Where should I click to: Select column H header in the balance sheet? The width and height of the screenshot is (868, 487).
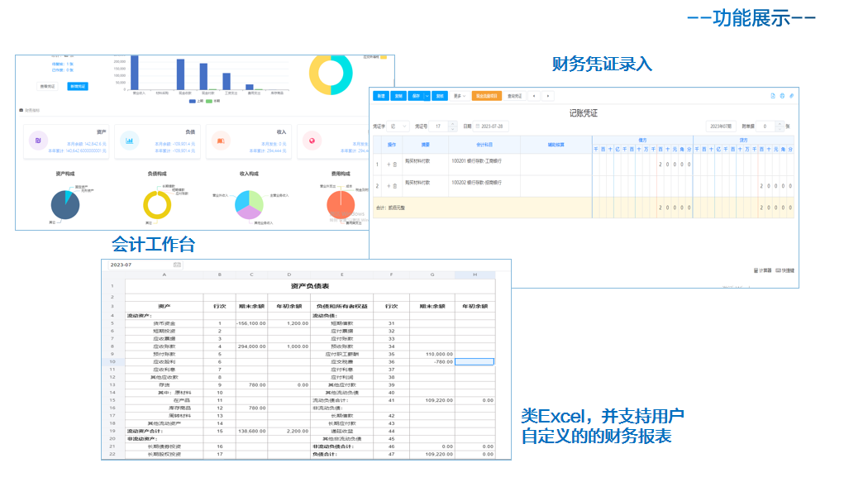[475, 275]
